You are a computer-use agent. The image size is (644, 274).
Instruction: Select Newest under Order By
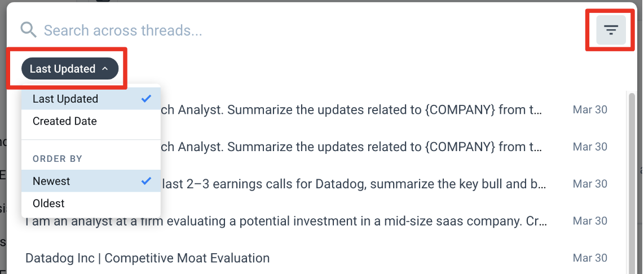51,181
